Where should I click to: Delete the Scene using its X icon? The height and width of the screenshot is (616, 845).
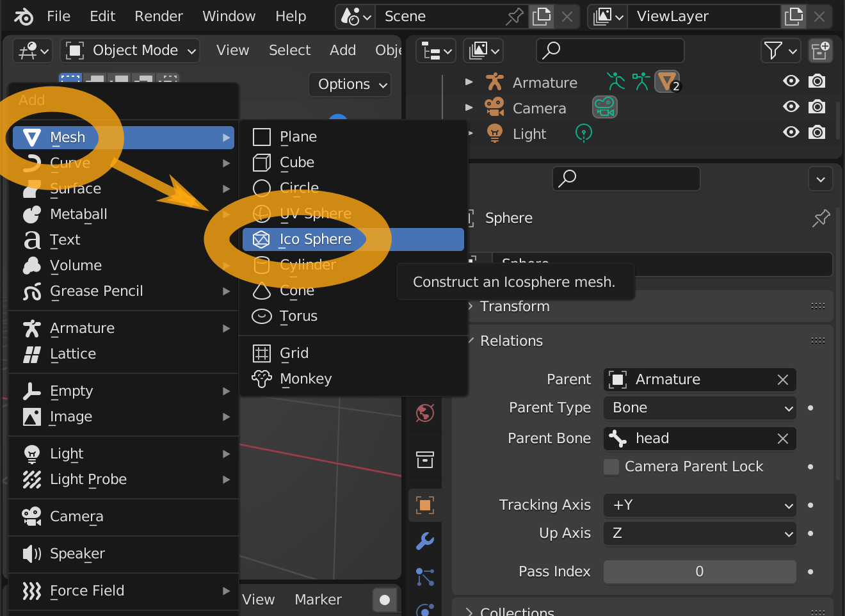pyautogui.click(x=567, y=17)
